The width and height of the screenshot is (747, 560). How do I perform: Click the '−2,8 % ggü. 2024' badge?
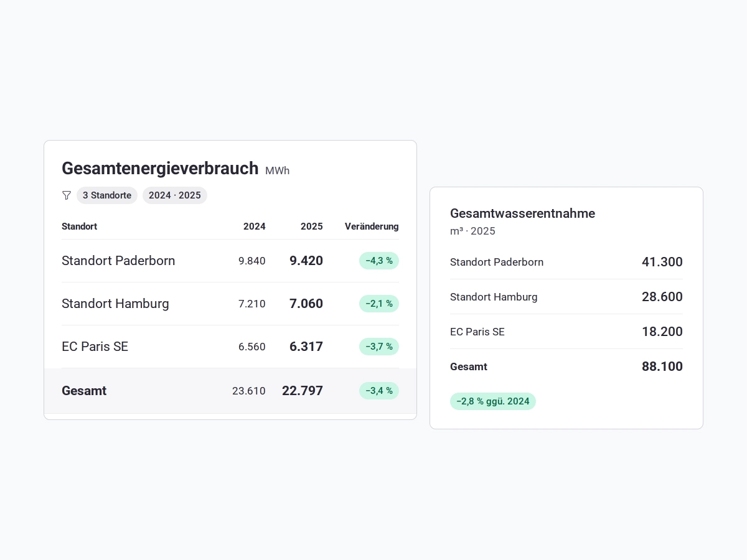point(493,401)
